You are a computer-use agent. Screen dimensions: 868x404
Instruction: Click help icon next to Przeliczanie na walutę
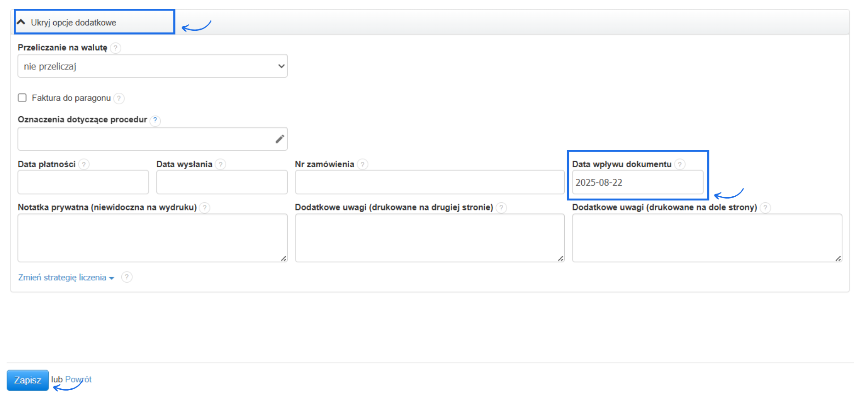[x=116, y=48]
